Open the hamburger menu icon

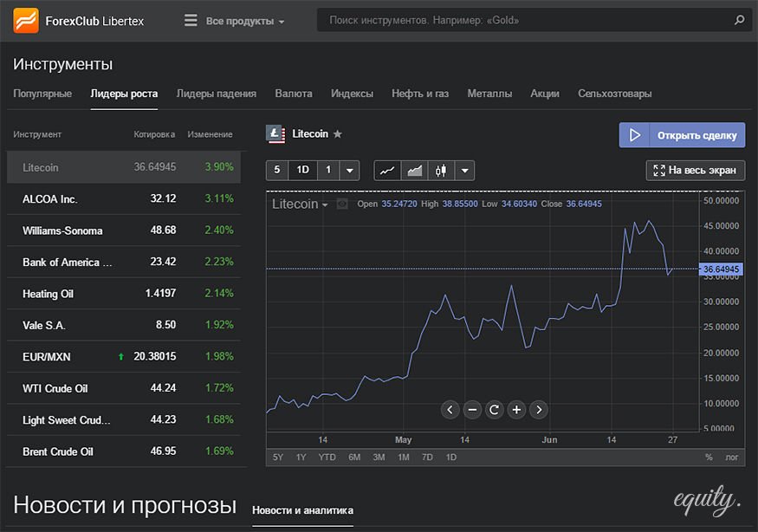191,20
